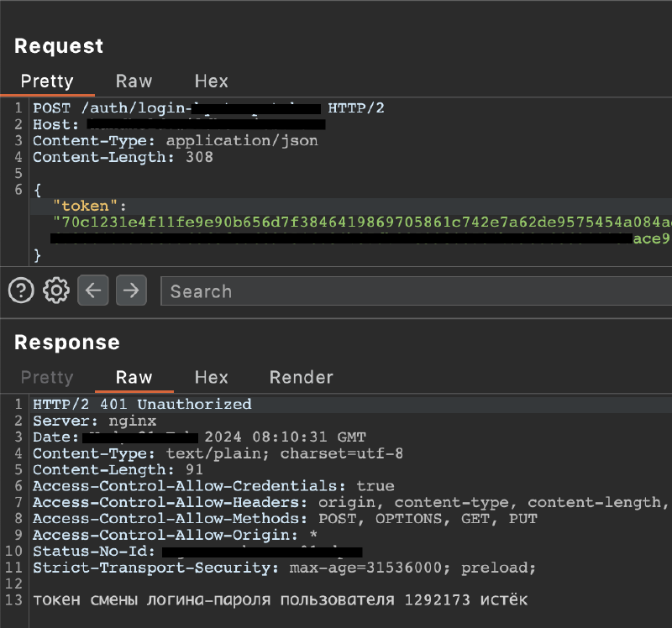
Task: Click the Request panel heading
Action: coord(59,46)
